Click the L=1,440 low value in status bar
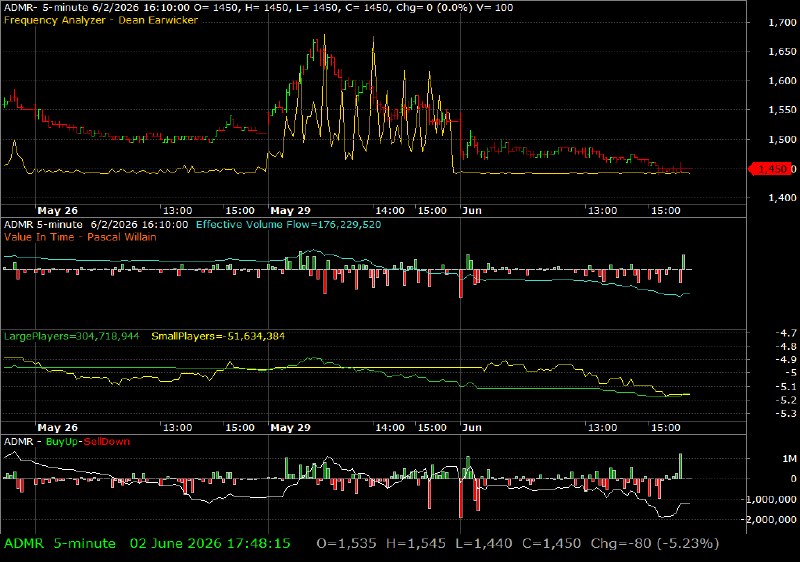 point(484,544)
